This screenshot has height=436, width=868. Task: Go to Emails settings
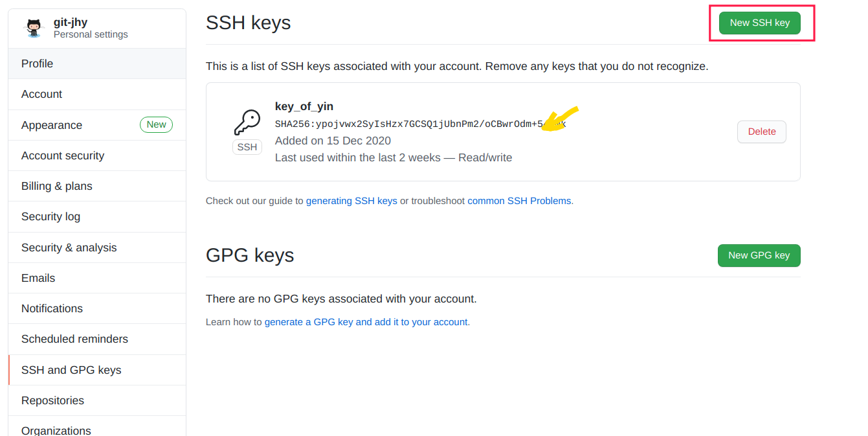pyautogui.click(x=97, y=278)
